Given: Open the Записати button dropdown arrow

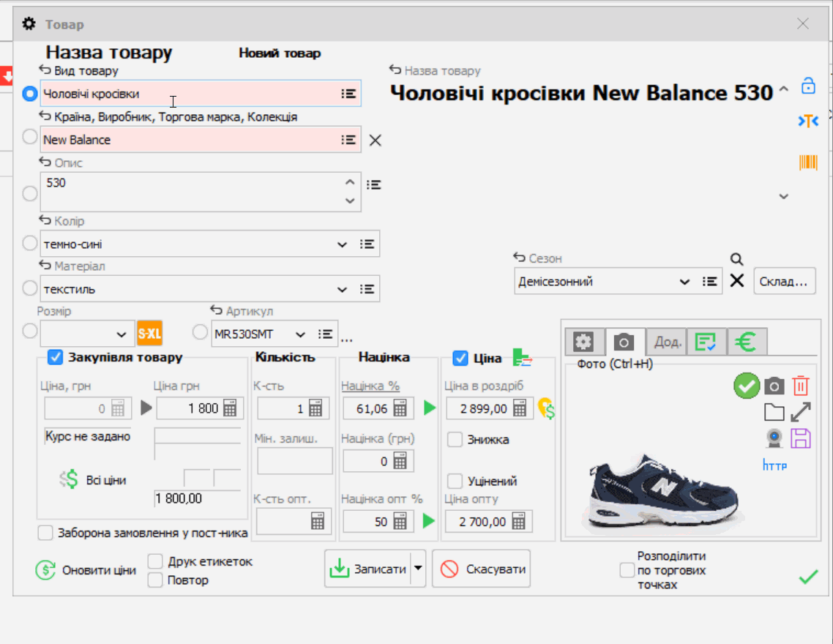Looking at the screenshot, I should (x=418, y=569).
